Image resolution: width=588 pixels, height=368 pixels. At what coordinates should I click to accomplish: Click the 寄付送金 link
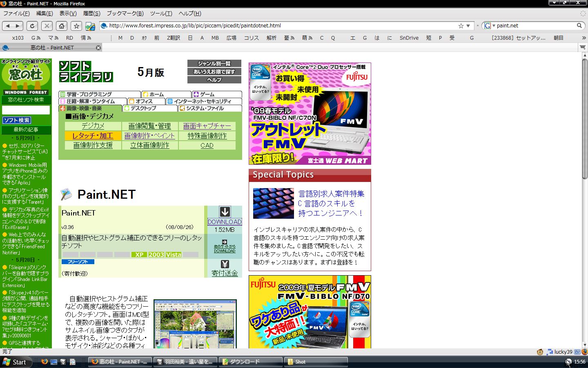pyautogui.click(x=225, y=273)
